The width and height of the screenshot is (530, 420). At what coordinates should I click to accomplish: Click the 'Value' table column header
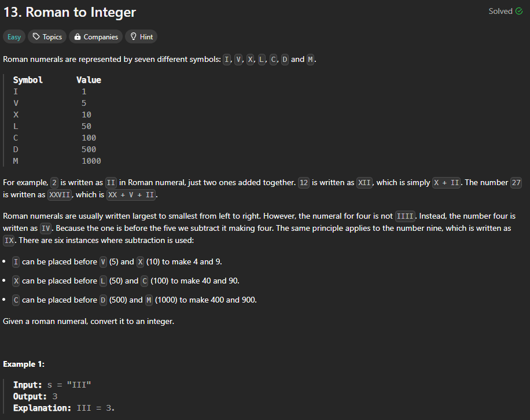(x=89, y=80)
